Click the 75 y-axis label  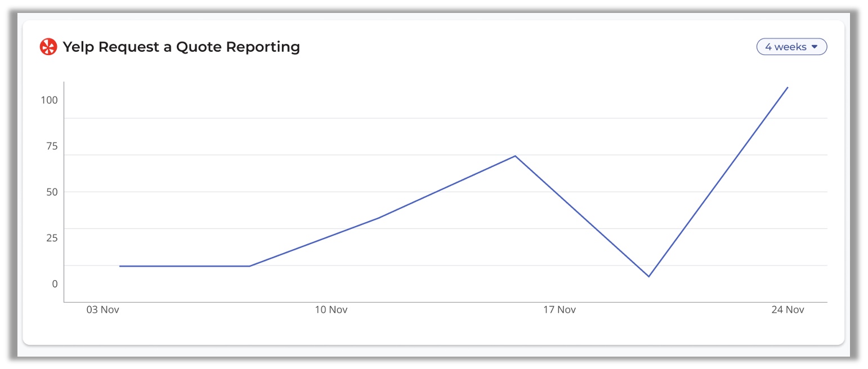coord(52,146)
